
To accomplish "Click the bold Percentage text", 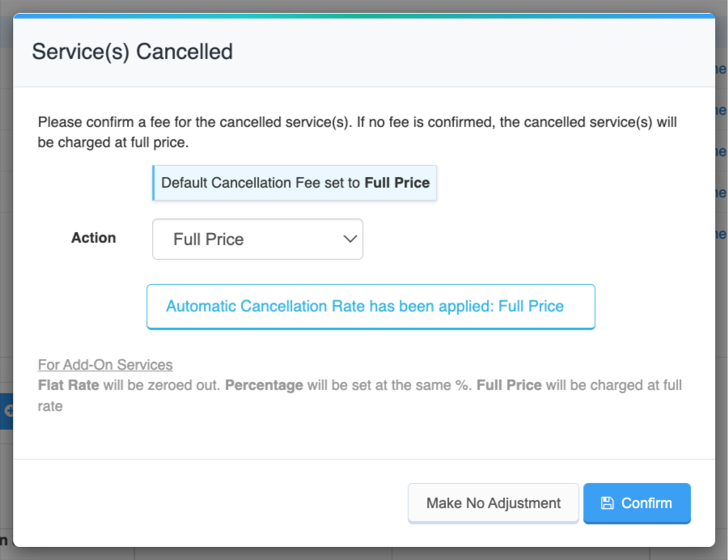I will pos(264,385).
